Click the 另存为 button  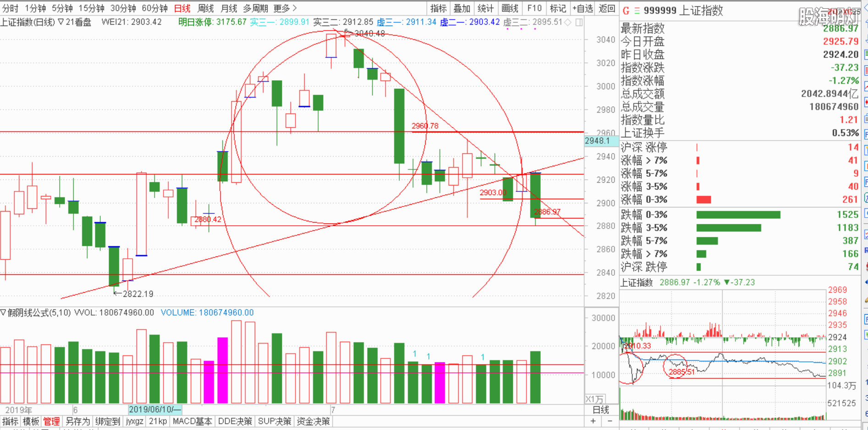pyautogui.click(x=77, y=421)
